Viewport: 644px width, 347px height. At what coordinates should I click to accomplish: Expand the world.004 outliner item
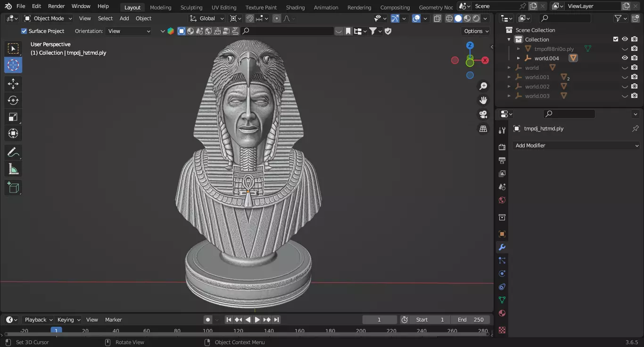(x=519, y=58)
